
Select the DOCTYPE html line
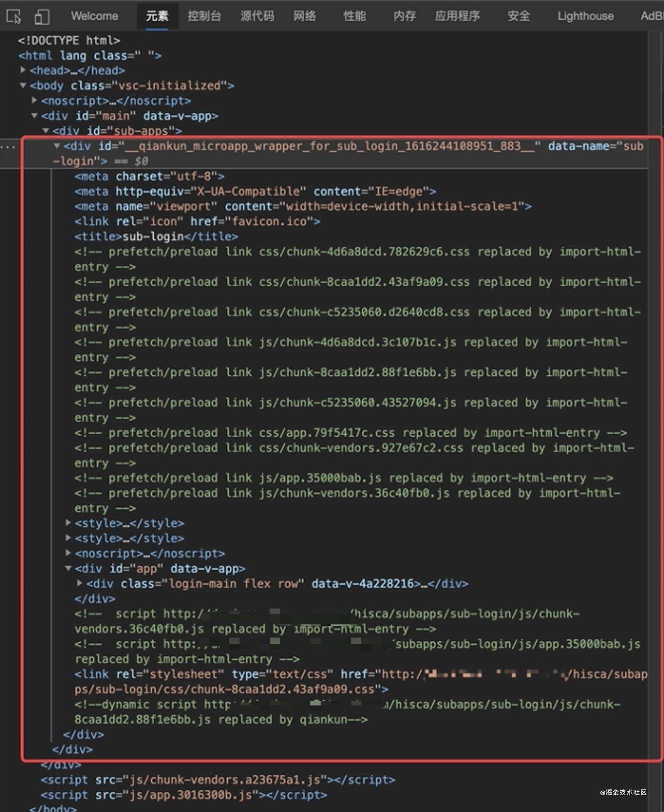coord(69,41)
